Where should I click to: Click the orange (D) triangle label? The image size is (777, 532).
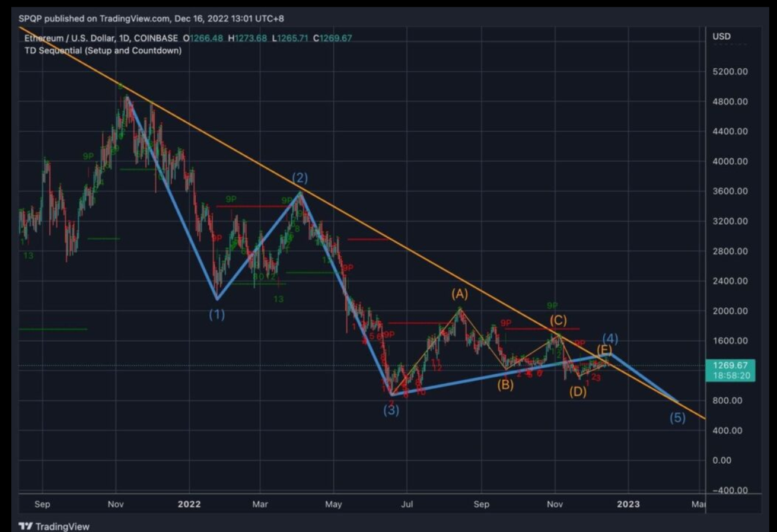(x=578, y=391)
